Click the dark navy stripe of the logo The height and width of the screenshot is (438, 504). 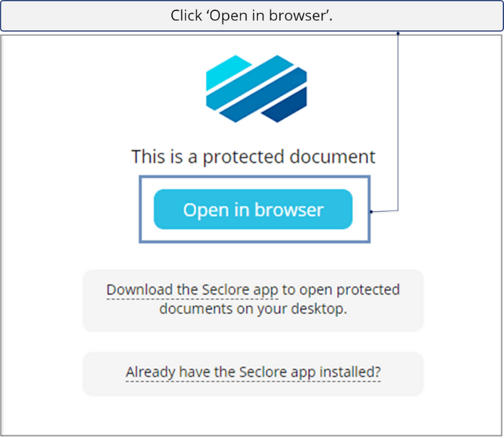[x=284, y=106]
